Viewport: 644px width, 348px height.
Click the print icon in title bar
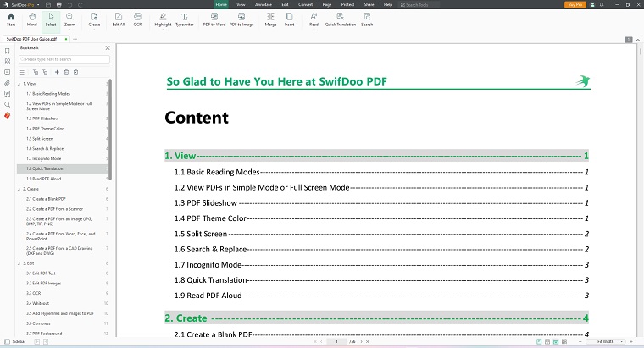click(x=59, y=4)
